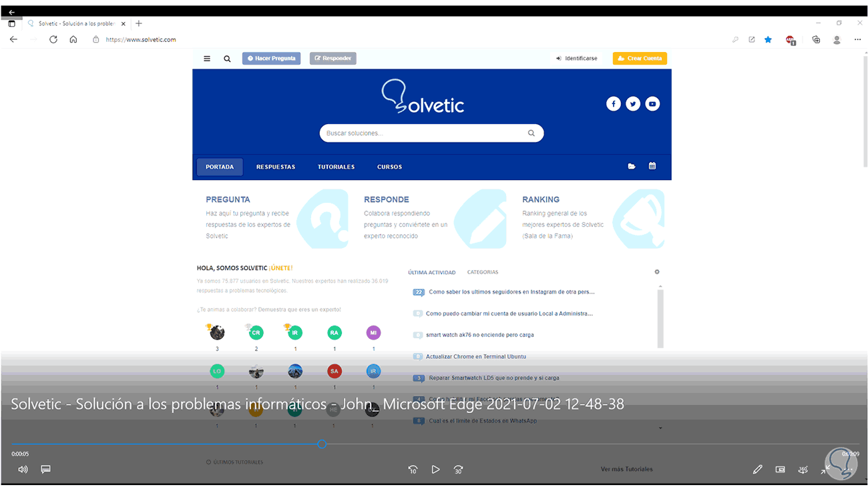The height and width of the screenshot is (489, 868).
Task: Click Identificarse to sign in
Action: point(577,59)
